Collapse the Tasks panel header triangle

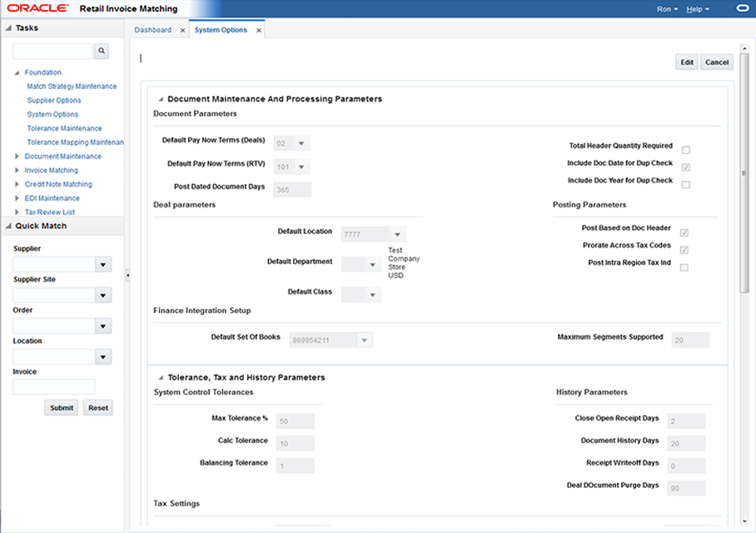[8, 28]
